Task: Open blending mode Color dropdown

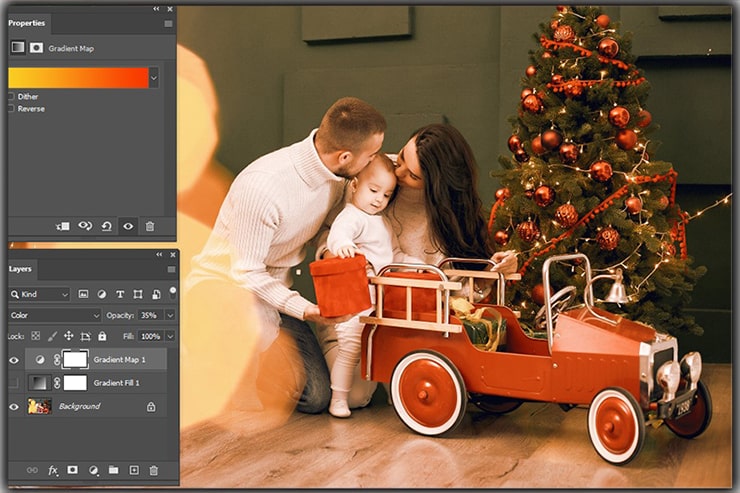Action: pyautogui.click(x=55, y=315)
